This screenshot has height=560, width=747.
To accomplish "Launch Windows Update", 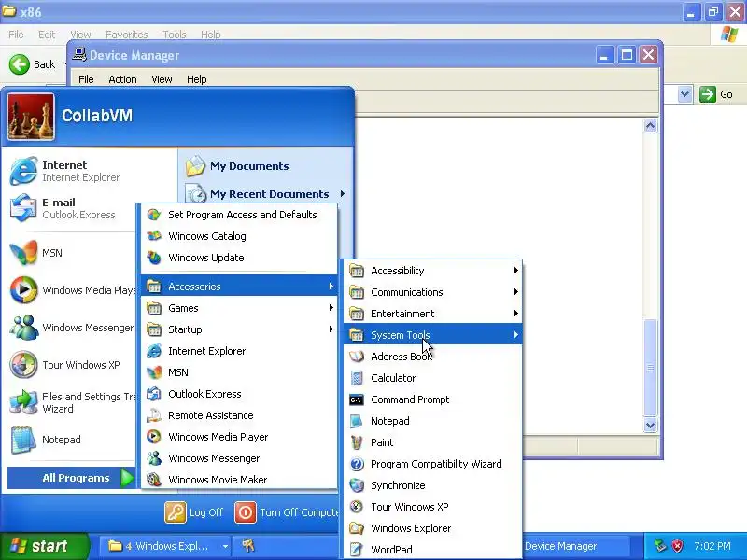I will tap(239, 258).
